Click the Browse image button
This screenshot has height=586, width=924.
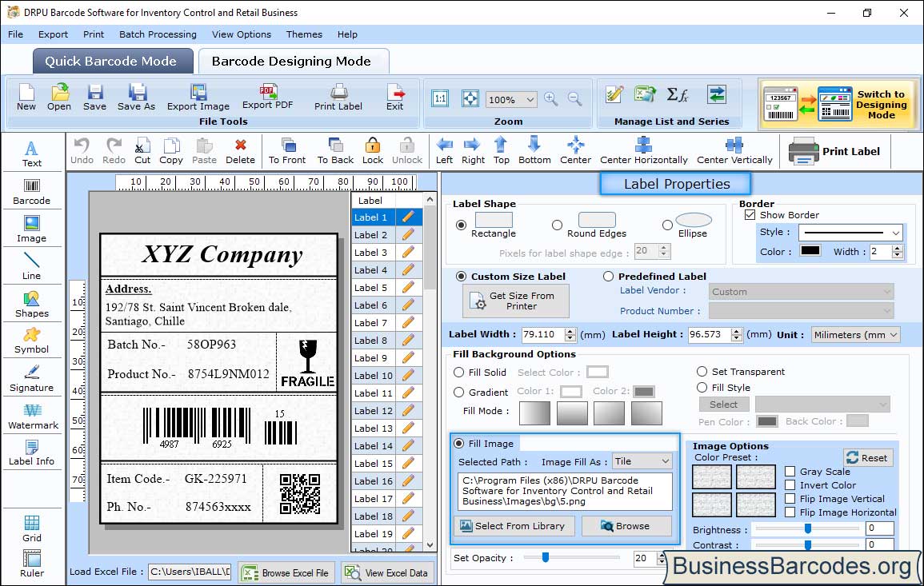tap(626, 526)
